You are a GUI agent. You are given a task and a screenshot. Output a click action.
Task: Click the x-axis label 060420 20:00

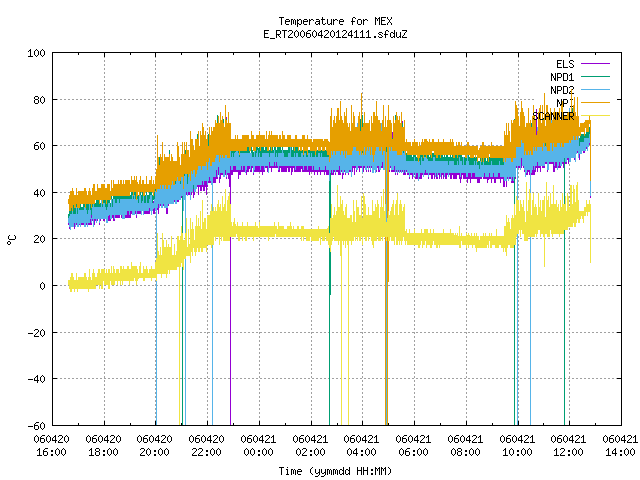pyautogui.click(x=155, y=446)
